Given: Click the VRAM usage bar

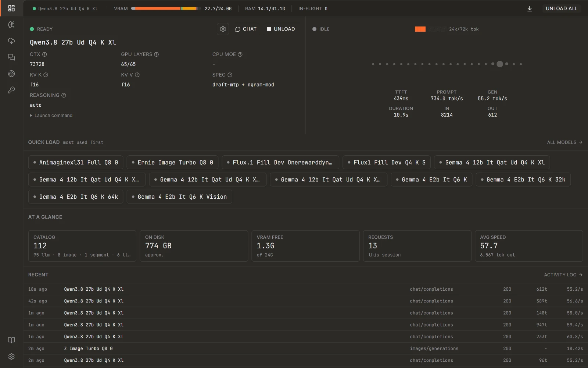Looking at the screenshot, I should [166, 8].
